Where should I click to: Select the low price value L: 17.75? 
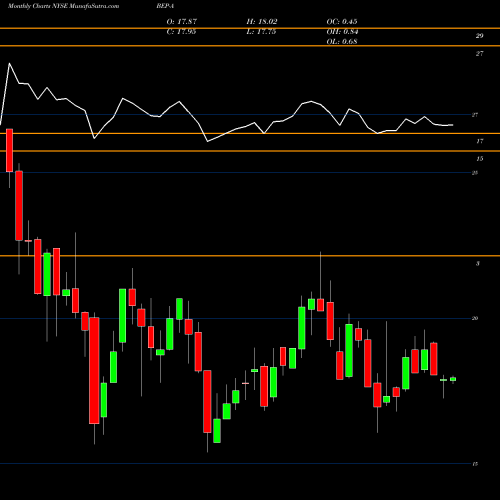pyautogui.click(x=261, y=32)
